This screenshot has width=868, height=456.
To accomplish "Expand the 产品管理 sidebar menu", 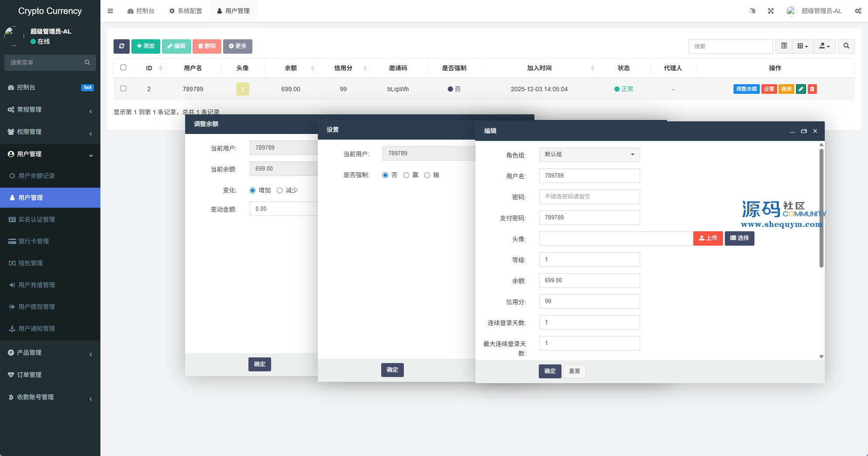I will pos(50,353).
